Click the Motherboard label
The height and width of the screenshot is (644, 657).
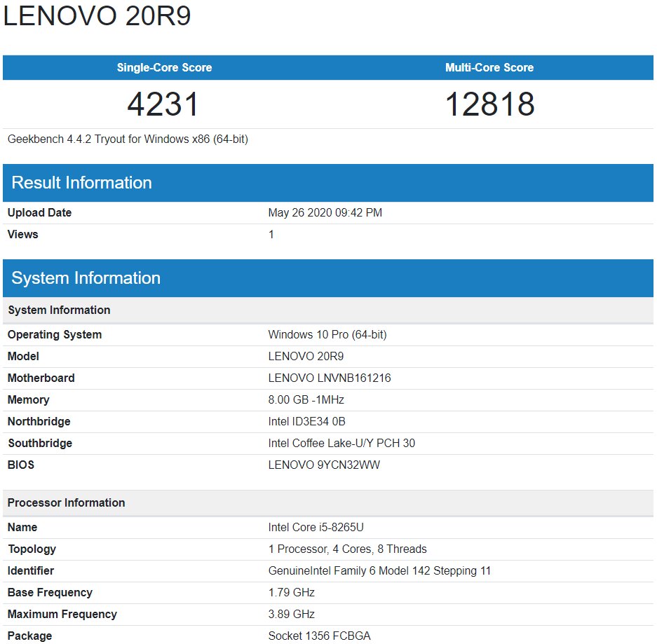click(x=41, y=378)
